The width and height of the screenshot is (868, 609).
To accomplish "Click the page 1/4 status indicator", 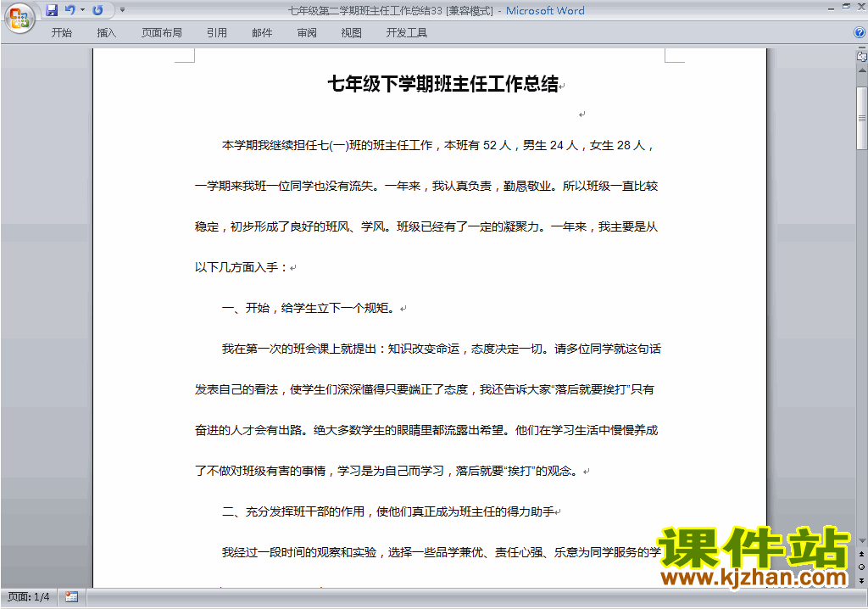I will [x=29, y=597].
